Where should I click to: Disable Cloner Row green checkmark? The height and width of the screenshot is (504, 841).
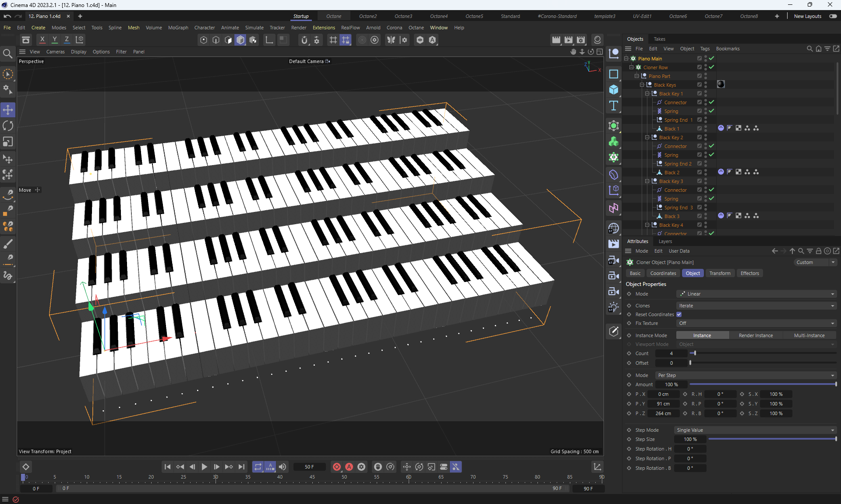712,67
